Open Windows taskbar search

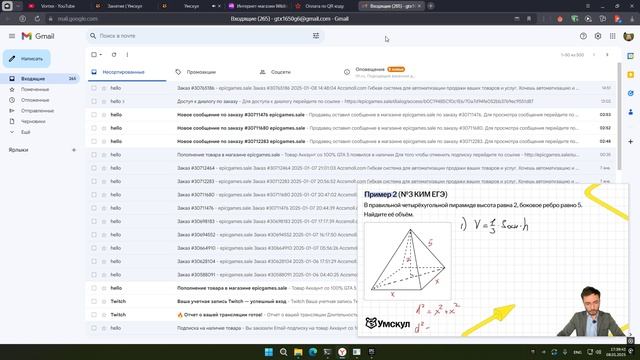(283, 352)
